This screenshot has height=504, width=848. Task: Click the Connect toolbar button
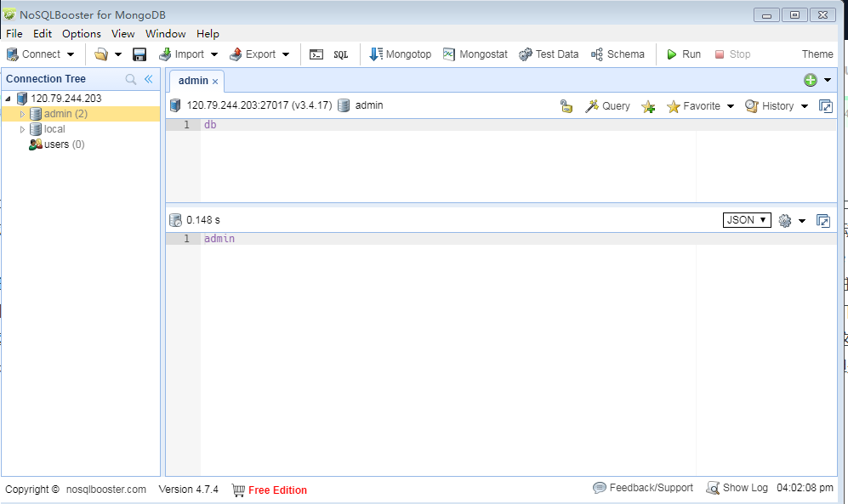pyautogui.click(x=33, y=54)
